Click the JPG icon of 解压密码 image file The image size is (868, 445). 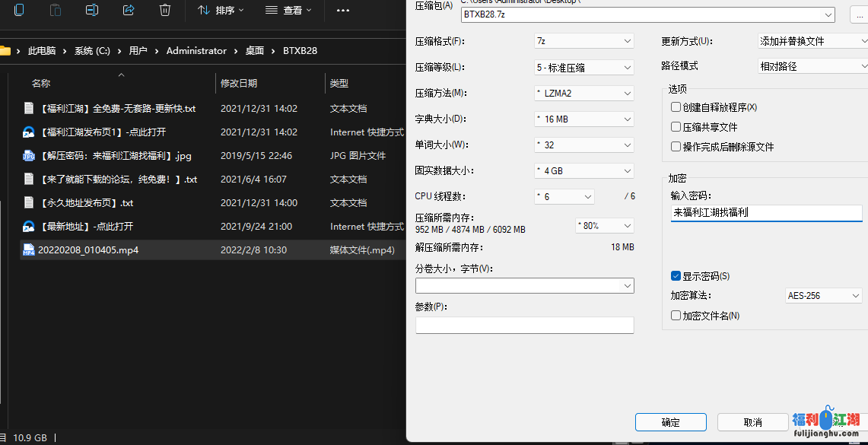(28, 155)
